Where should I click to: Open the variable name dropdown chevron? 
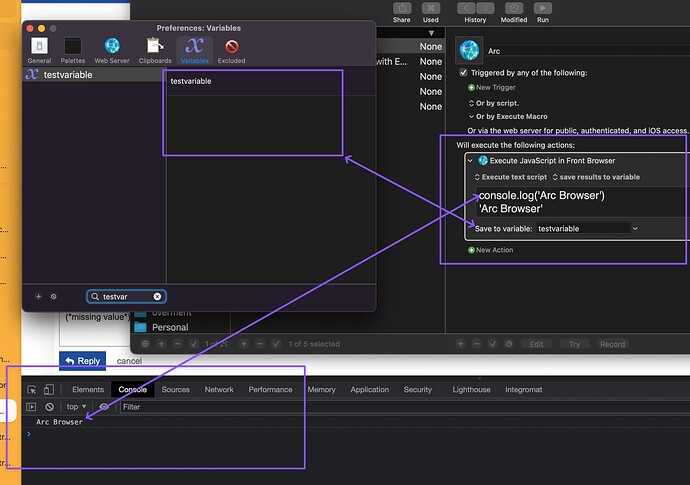pos(635,228)
